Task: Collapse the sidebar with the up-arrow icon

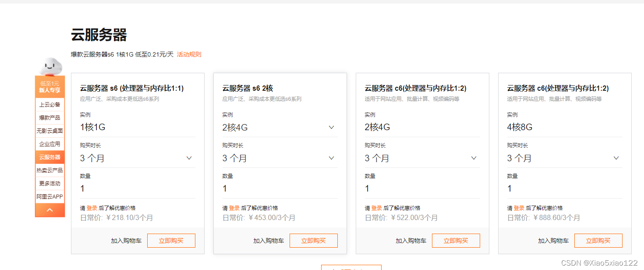Action: tap(50, 210)
